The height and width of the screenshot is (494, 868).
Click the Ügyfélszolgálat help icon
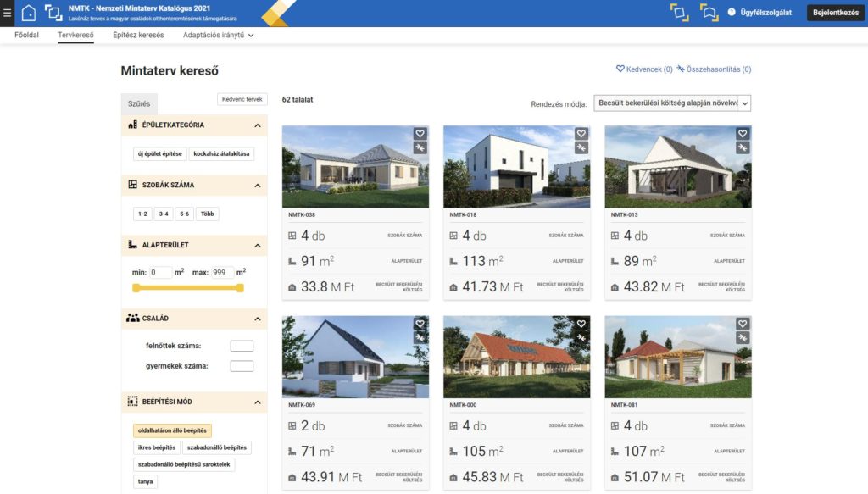click(x=732, y=13)
